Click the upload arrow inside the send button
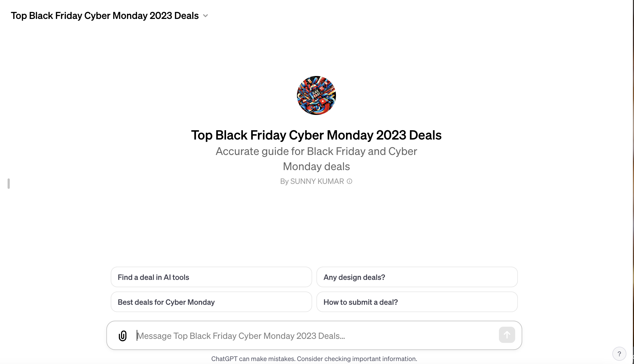 click(507, 335)
